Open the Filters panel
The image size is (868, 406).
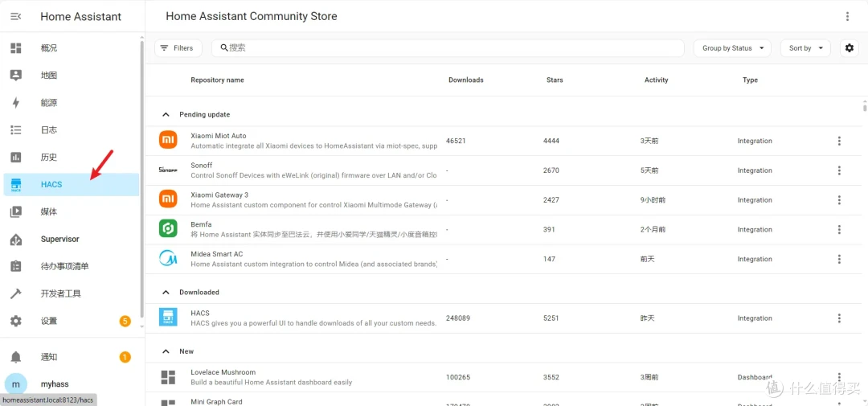pyautogui.click(x=178, y=48)
